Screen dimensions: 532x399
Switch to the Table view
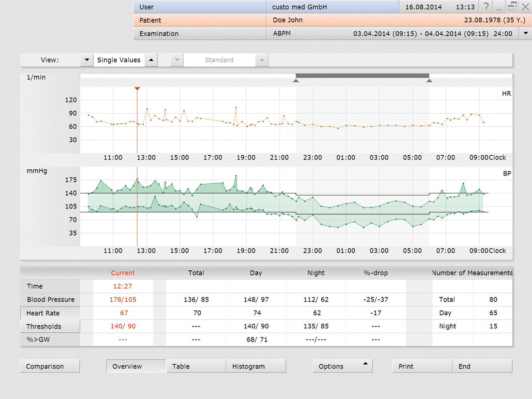coord(196,366)
